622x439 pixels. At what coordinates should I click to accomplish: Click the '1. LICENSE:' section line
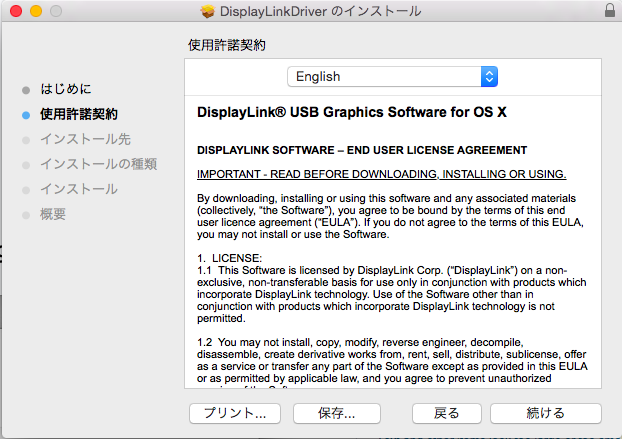tap(230, 258)
